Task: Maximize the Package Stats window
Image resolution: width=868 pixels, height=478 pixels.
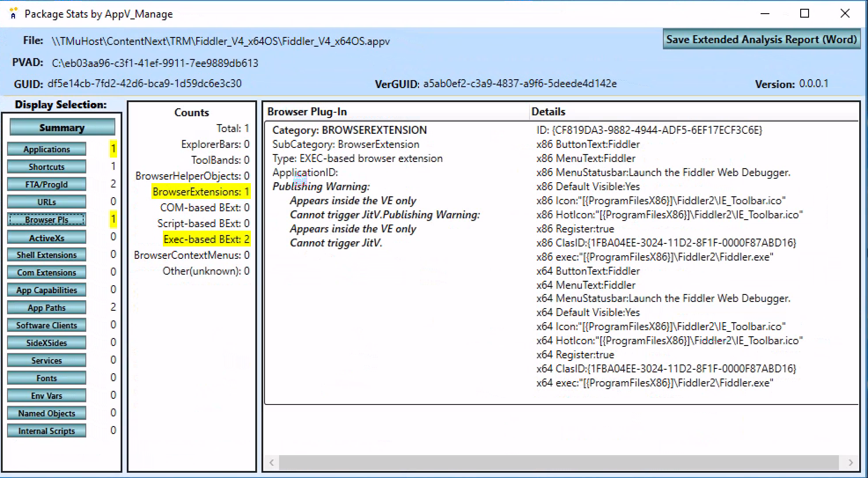Action: pos(805,13)
